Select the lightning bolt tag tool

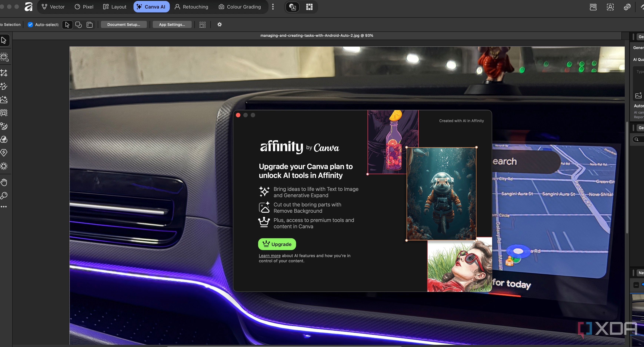pos(4,153)
